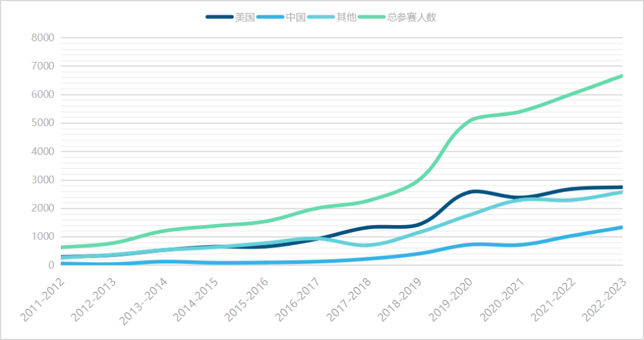Click the 3000 y-axis tick label
This screenshot has height=340, width=644.
click(x=42, y=180)
